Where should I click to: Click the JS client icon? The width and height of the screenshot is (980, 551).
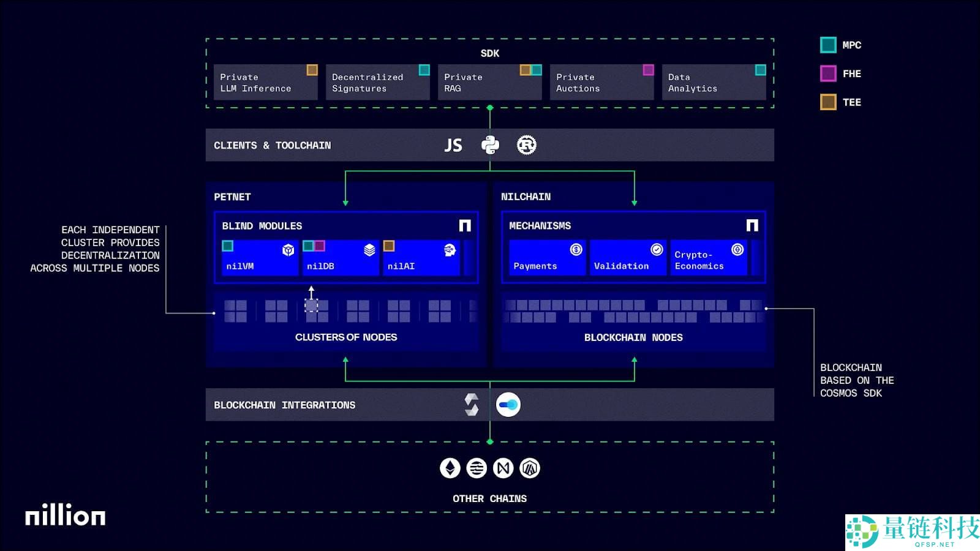pyautogui.click(x=453, y=145)
